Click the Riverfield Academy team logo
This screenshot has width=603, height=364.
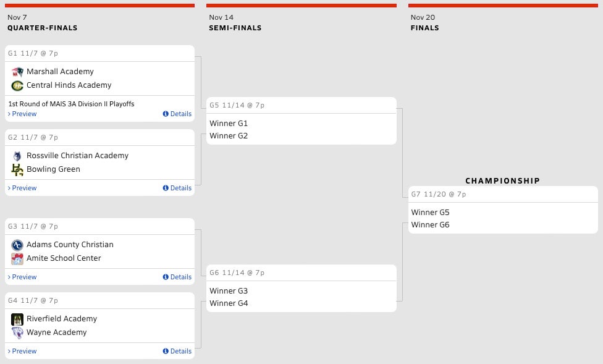click(x=17, y=319)
